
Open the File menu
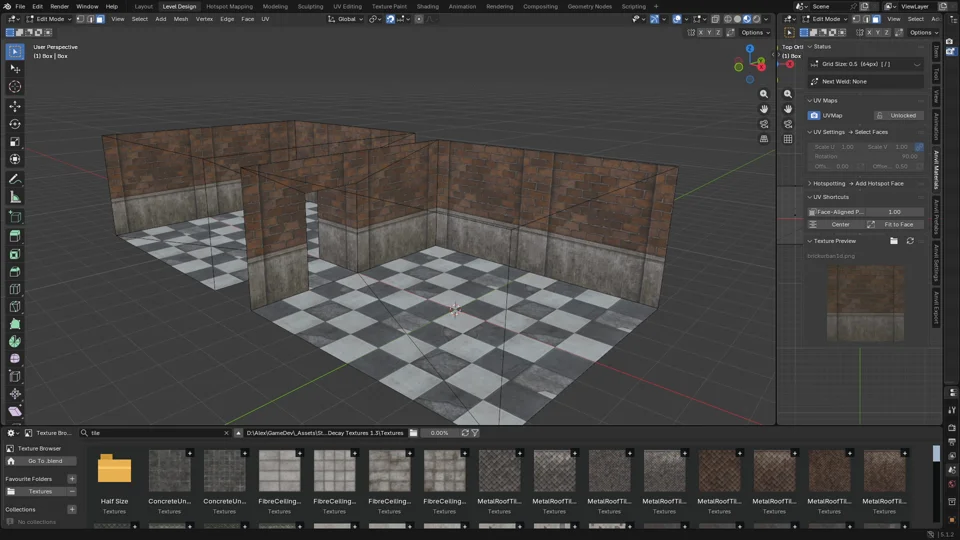20,6
